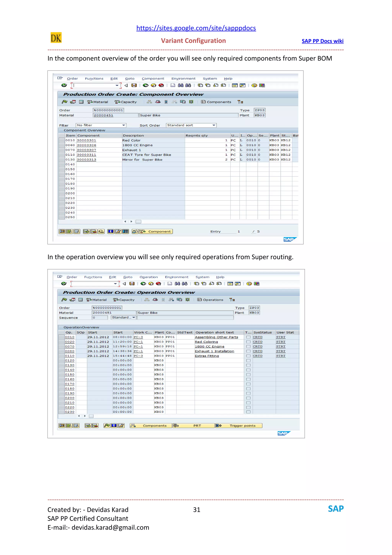Click Print icon in Component Overview toolbar
Screen dimensions: 392x555
pos(173,85)
